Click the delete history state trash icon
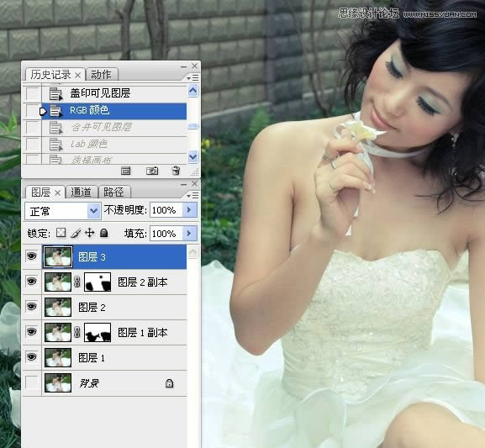485x448 pixels. pyautogui.click(x=176, y=171)
